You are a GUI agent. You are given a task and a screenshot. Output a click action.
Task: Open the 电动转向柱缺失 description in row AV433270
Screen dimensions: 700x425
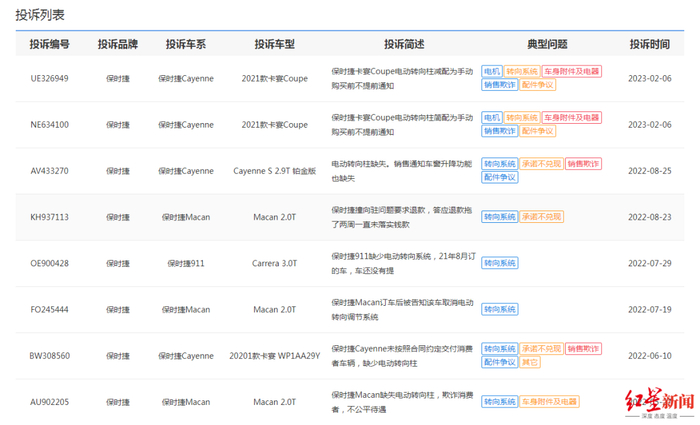pyautogui.click(x=401, y=171)
